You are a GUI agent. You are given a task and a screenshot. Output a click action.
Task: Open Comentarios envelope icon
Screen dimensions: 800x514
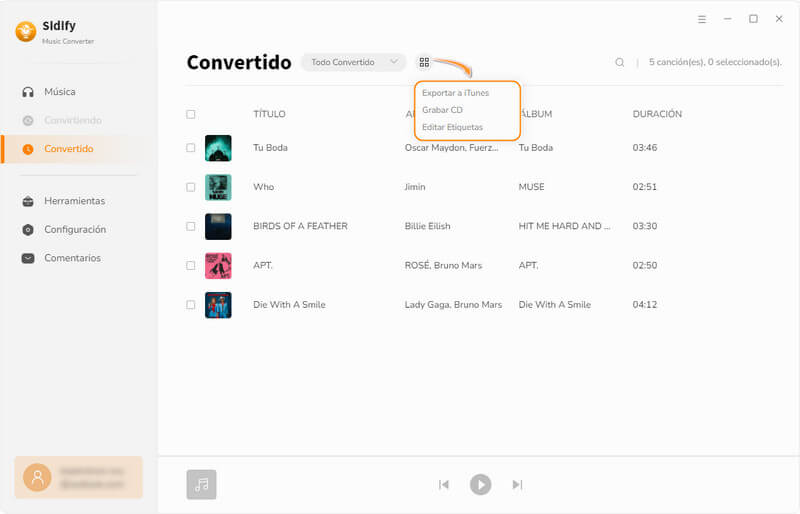pyautogui.click(x=28, y=258)
